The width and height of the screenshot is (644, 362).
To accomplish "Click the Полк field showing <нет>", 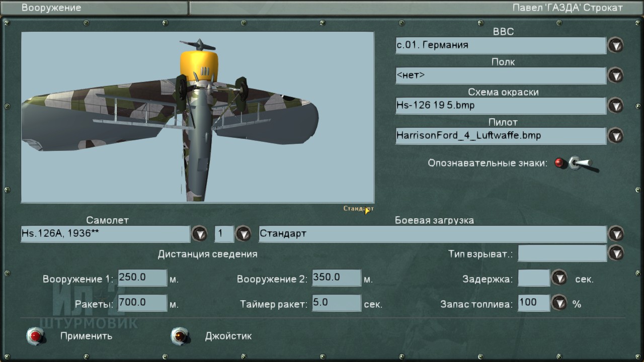I will pyautogui.click(x=501, y=75).
